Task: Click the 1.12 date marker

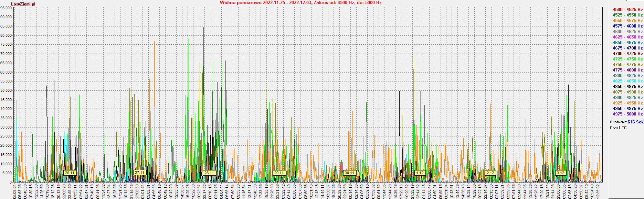Action: [x=420, y=173]
